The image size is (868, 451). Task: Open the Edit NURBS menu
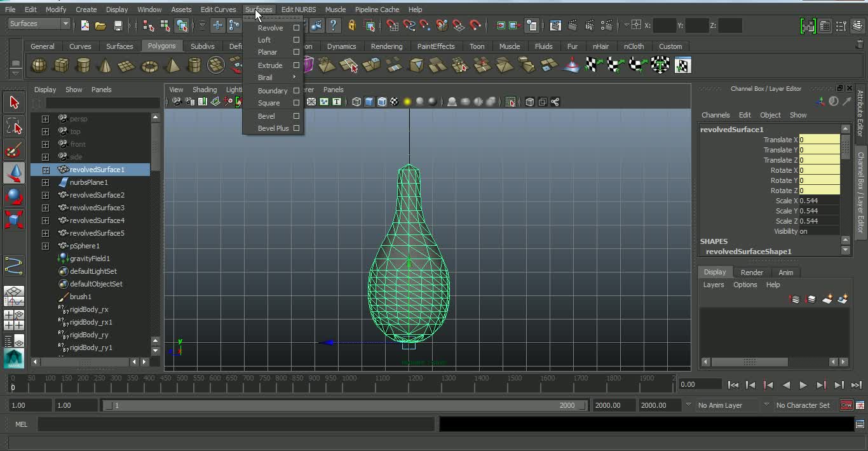point(299,10)
